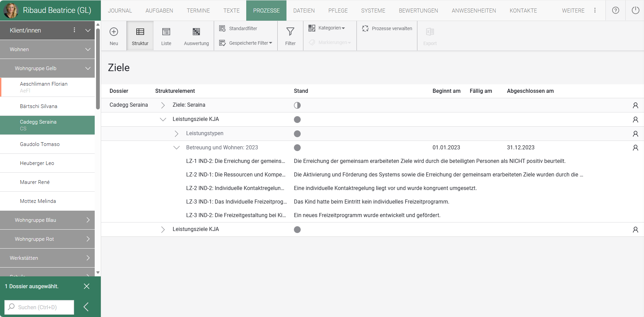The height and width of the screenshot is (317, 644).
Task: Expand the Leistungstypen tree node
Action: click(176, 134)
